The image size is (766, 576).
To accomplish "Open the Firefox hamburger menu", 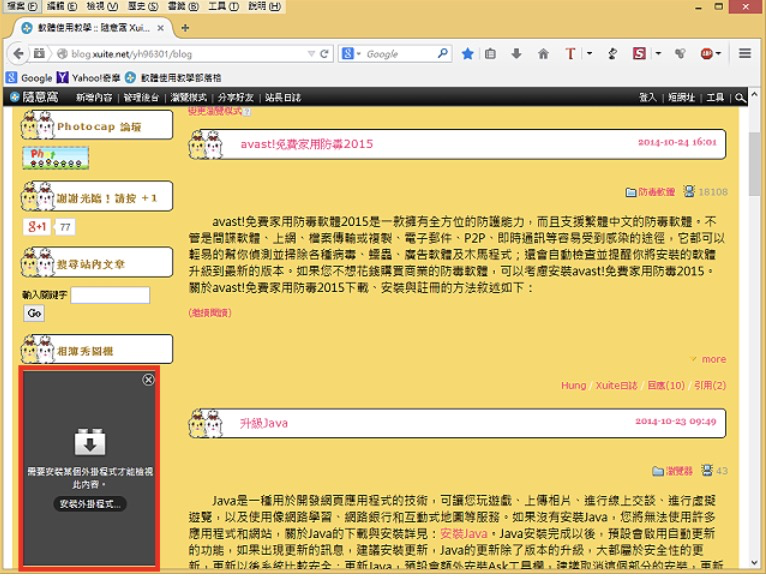I will coord(745,53).
